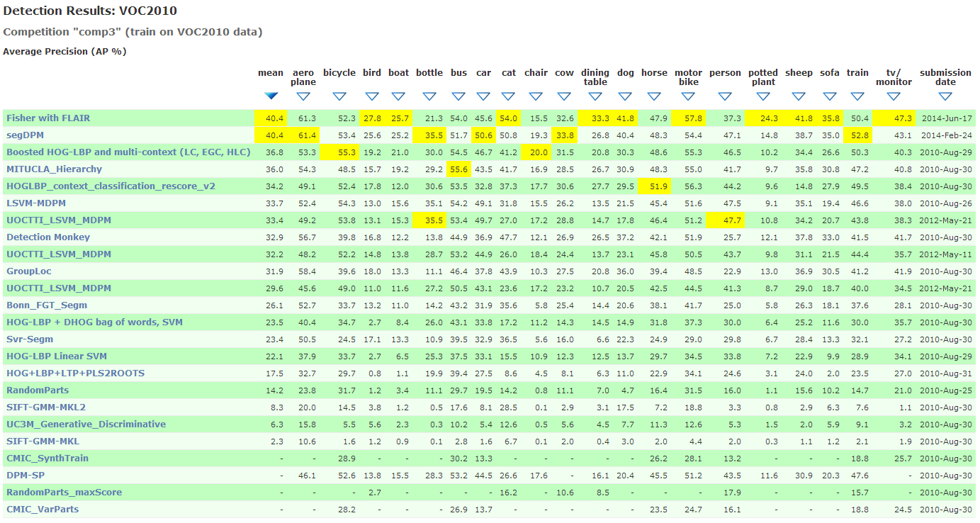Screen dimensions: 980x523
Task: Open HOG-LBP + DHOG bag of words link
Action: 94,322
